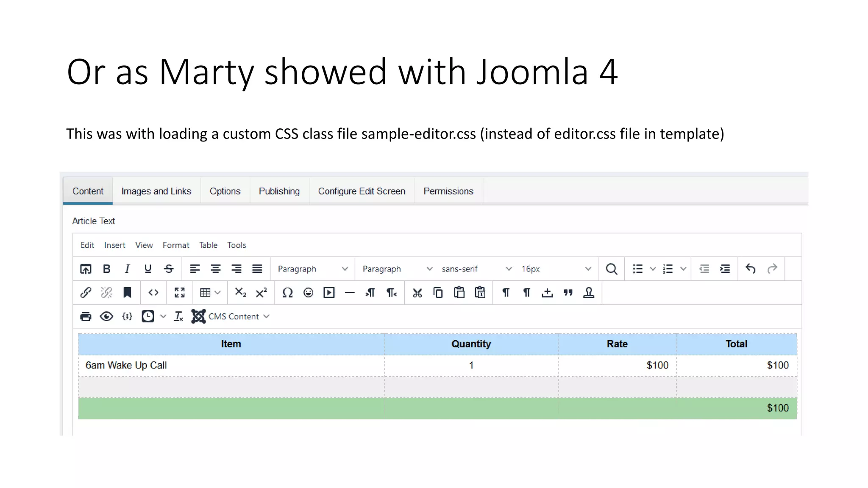The image size is (868, 488).
Task: Set left-to-right text direction
Action: (x=370, y=293)
